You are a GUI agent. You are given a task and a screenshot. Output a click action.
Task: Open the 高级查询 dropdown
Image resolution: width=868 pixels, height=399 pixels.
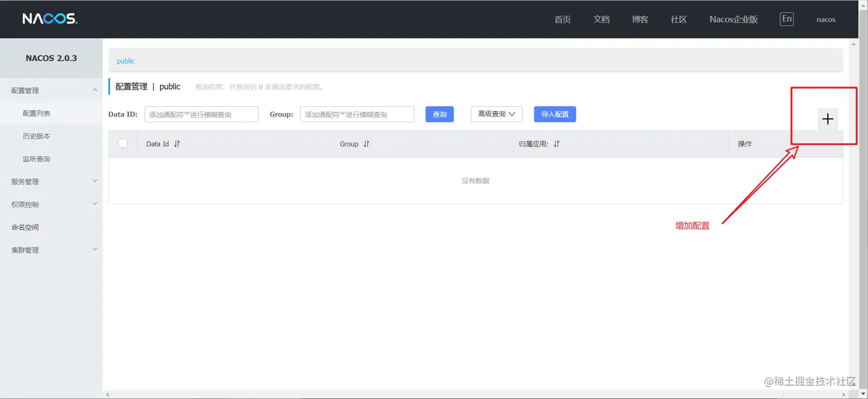497,114
